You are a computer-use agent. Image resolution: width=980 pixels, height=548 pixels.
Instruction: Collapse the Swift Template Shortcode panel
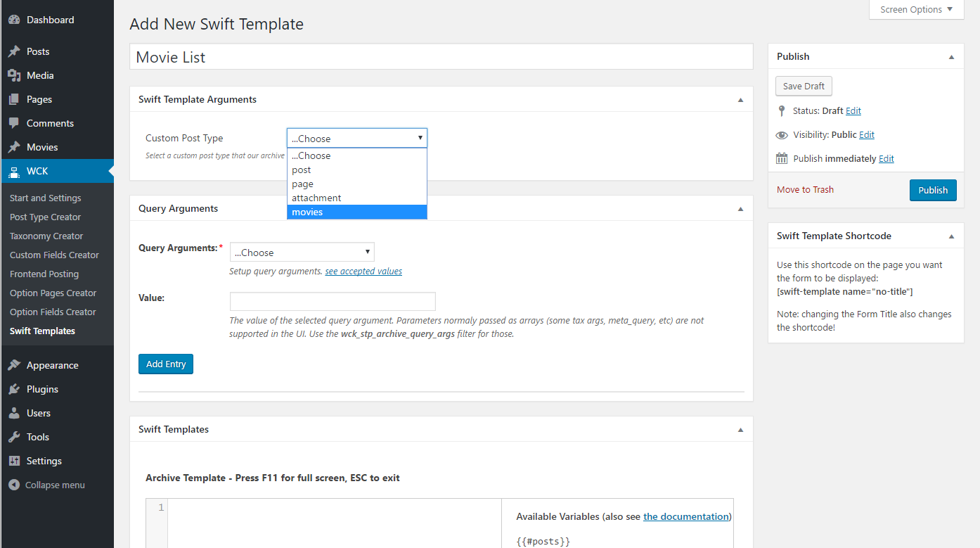951,236
